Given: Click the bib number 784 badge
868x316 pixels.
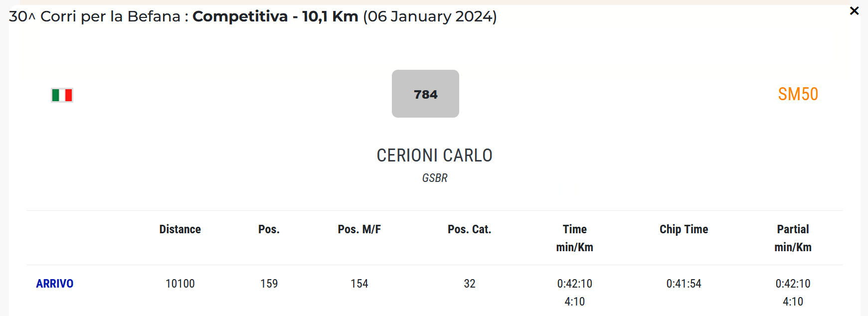Looking at the screenshot, I should point(425,94).
